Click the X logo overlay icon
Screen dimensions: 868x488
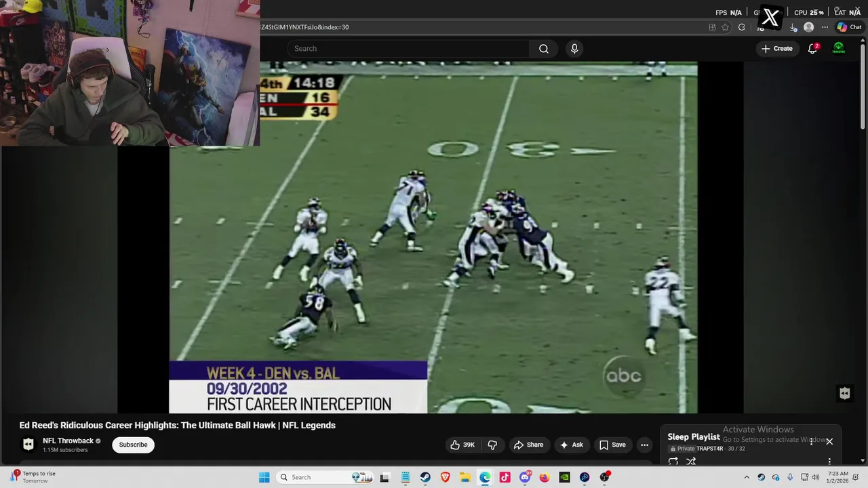[x=771, y=17]
